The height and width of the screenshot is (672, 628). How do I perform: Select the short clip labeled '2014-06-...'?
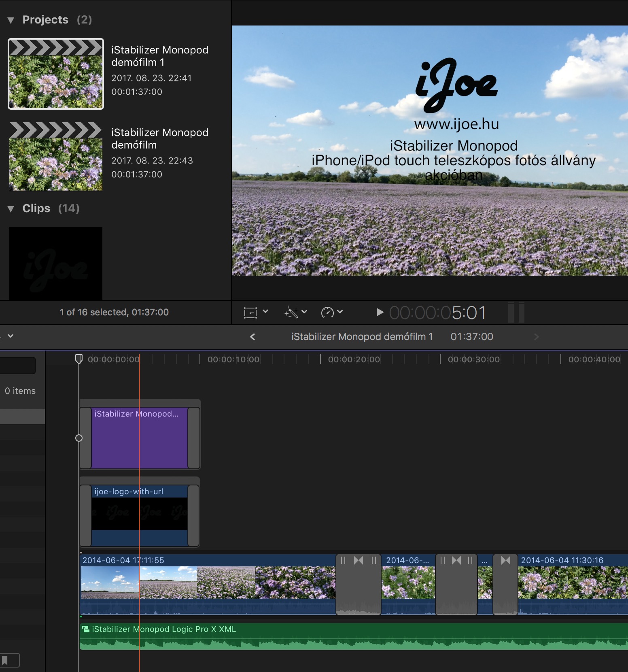click(408, 585)
